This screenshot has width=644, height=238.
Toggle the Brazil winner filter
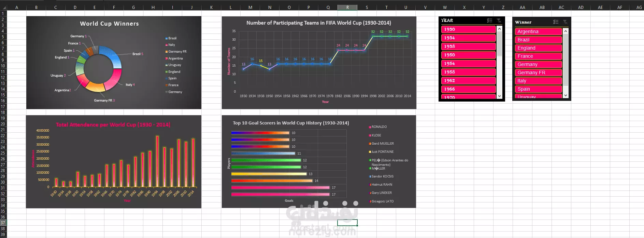pyautogui.click(x=538, y=40)
